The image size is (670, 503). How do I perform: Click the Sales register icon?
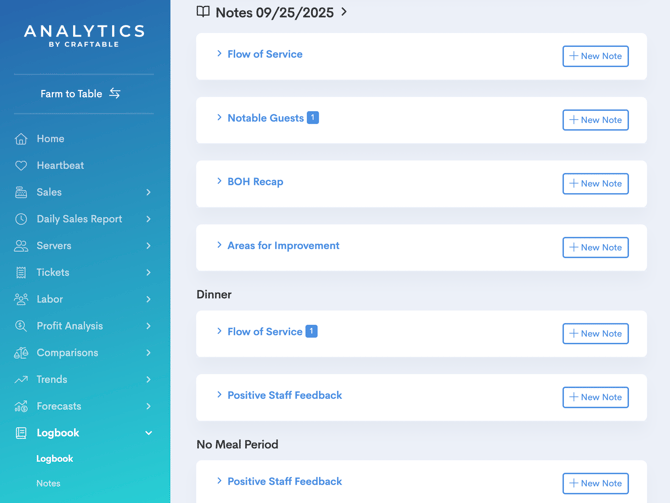coord(21,193)
